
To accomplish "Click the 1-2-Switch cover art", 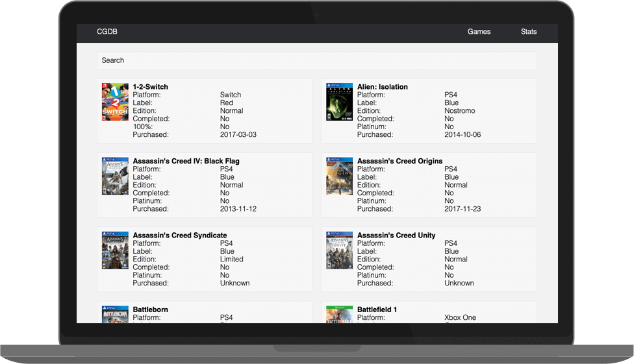I will point(115,102).
